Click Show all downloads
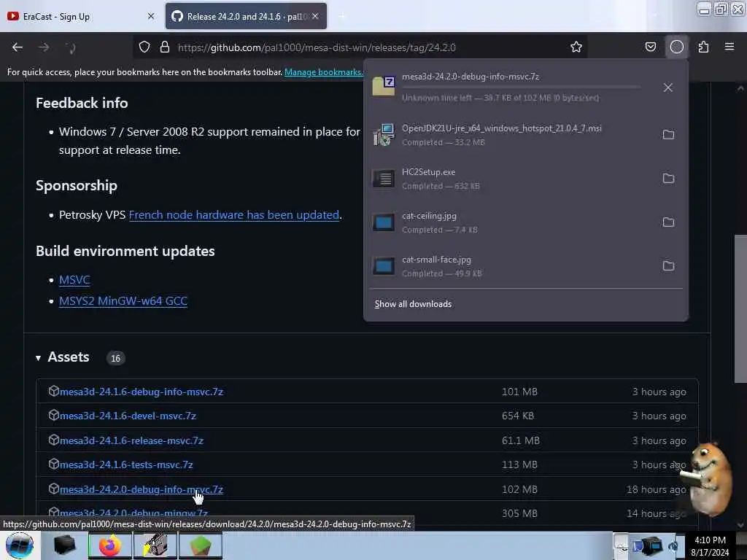Image resolution: width=747 pixels, height=560 pixels. (x=413, y=304)
